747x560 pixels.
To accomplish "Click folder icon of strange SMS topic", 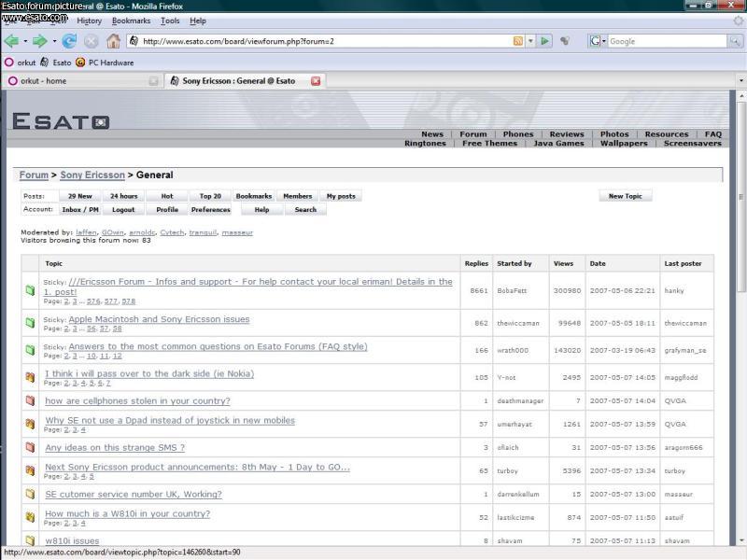I will 30,447.
